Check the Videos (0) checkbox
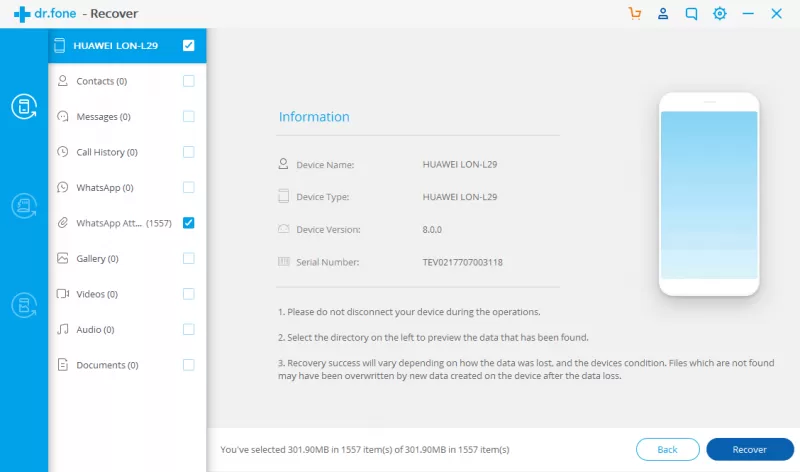 click(x=189, y=293)
